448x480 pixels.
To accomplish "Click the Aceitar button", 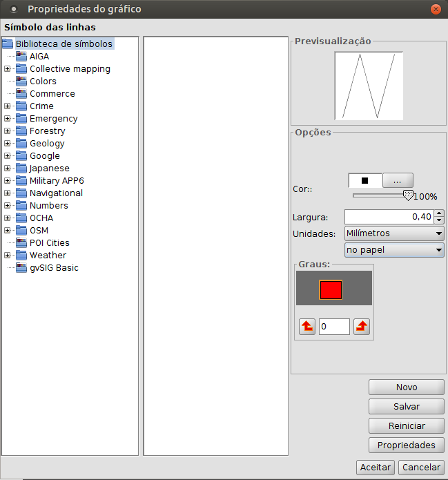I will click(x=376, y=468).
